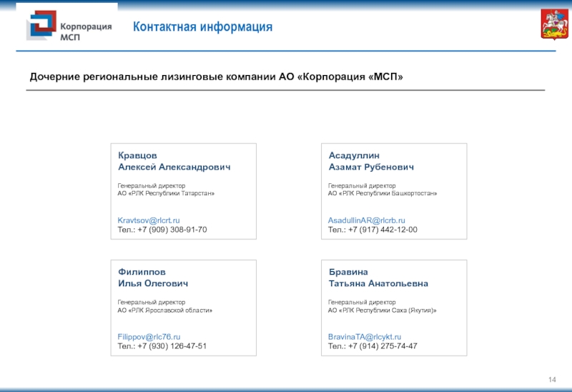The width and height of the screenshot is (572, 392).
Task: Click the Moscow region coat of arms
Action: 548,26
